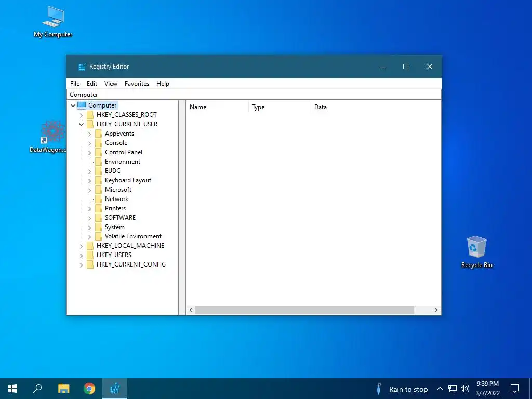
Task: Minimize the Registry Editor window
Action: click(382, 67)
